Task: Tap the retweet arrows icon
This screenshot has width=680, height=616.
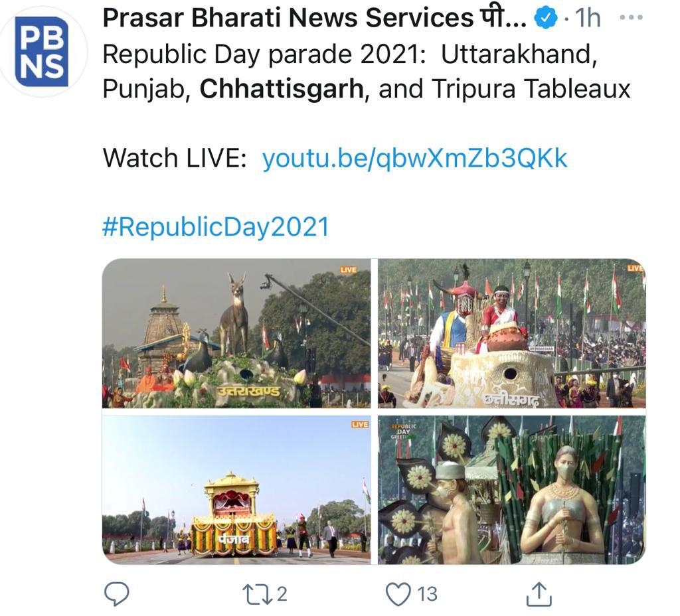Action: click(256, 594)
